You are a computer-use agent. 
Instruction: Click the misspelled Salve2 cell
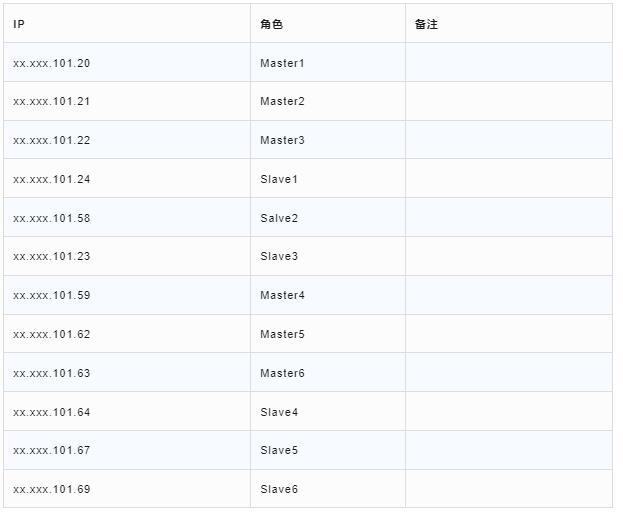click(x=279, y=218)
